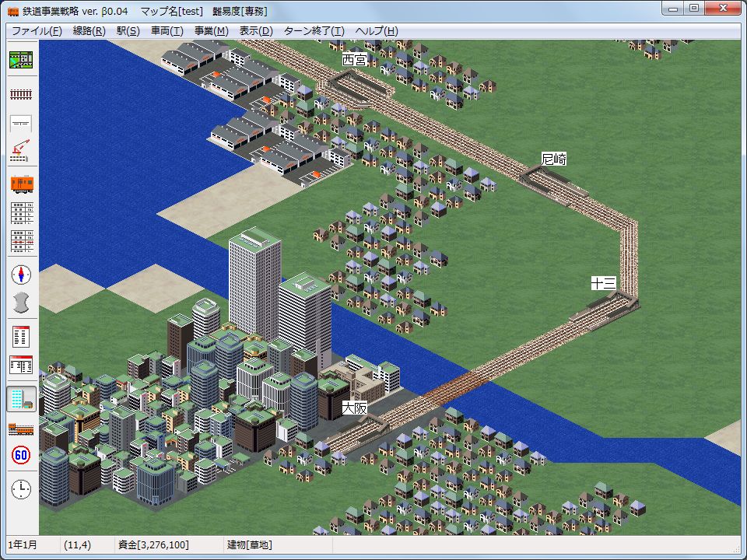The image size is (747, 560).
Task: Click the clock icon in the toolbar
Action: (x=21, y=489)
